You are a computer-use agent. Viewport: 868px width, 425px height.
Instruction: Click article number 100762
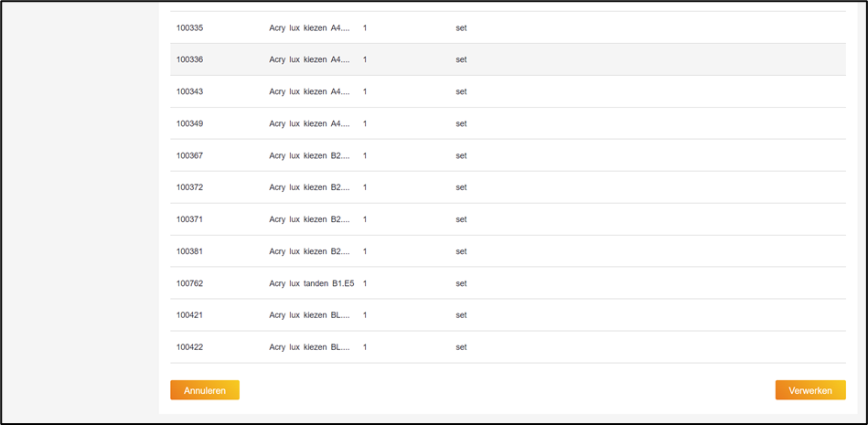190,283
